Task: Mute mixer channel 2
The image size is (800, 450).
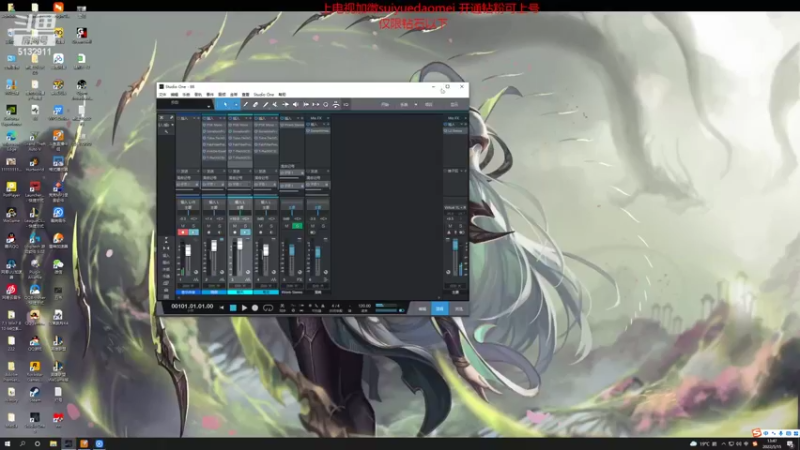Action: tap(209, 226)
